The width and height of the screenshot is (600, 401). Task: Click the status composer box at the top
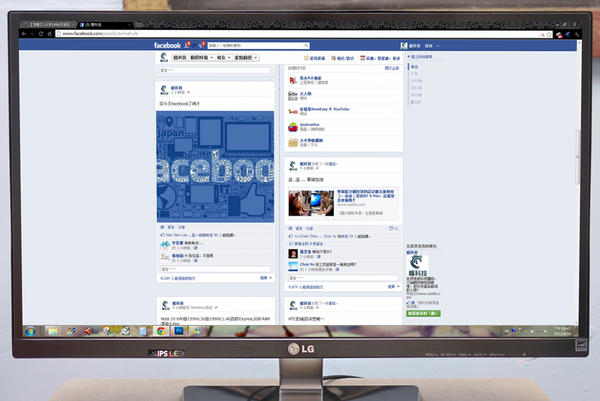tap(215, 70)
